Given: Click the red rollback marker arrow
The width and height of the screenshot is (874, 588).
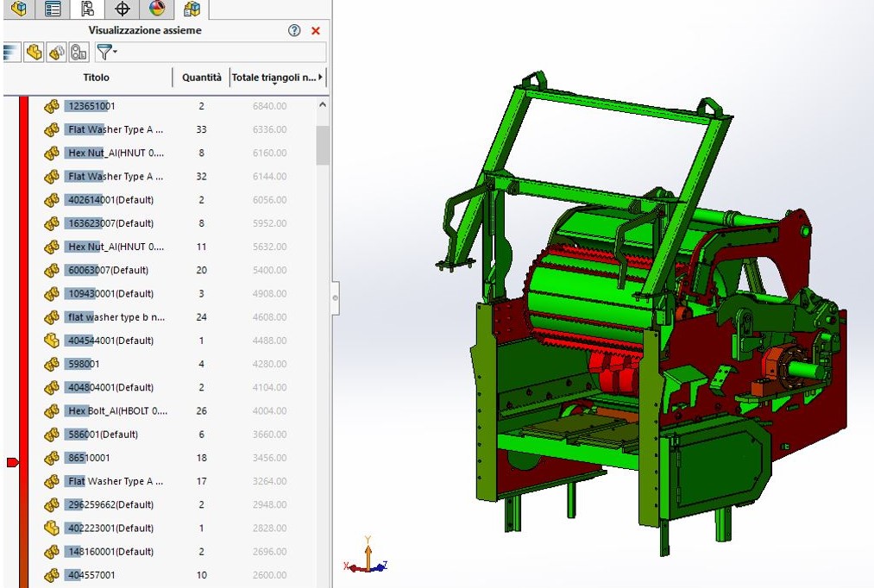Looking at the screenshot, I should 12,463.
